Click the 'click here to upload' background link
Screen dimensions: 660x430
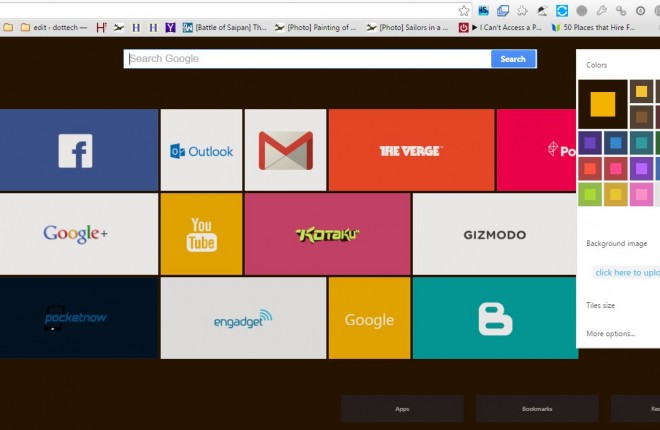(627, 273)
